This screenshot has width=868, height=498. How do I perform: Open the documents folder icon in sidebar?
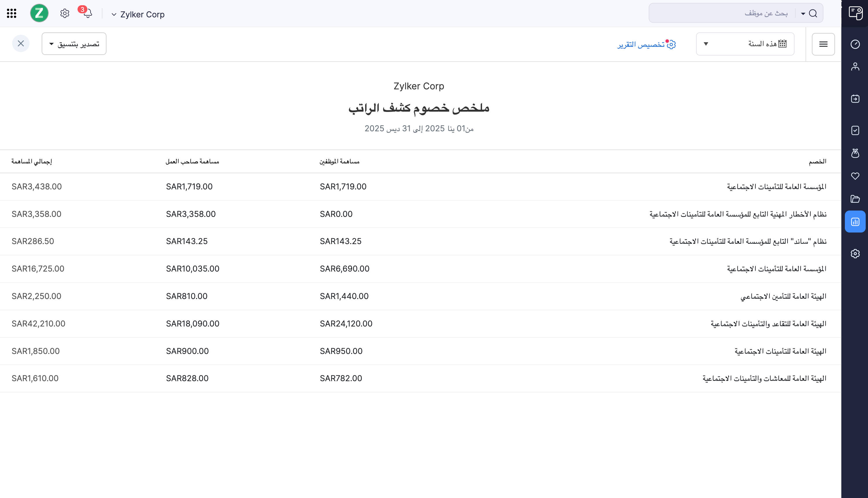[855, 199]
